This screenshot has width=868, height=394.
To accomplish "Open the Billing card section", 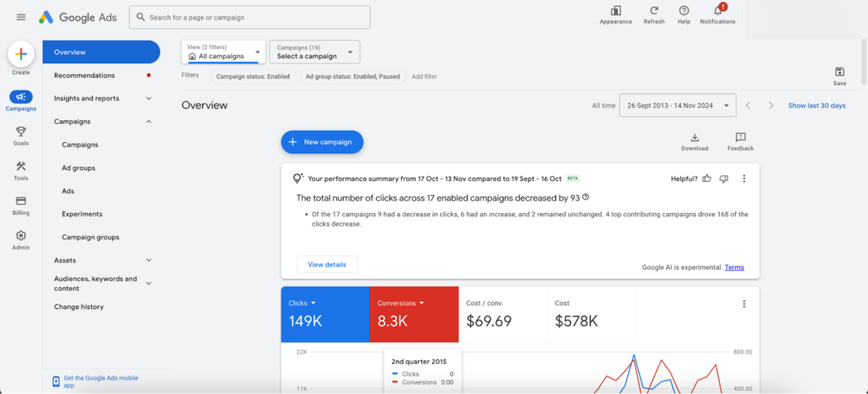I will (x=21, y=201).
